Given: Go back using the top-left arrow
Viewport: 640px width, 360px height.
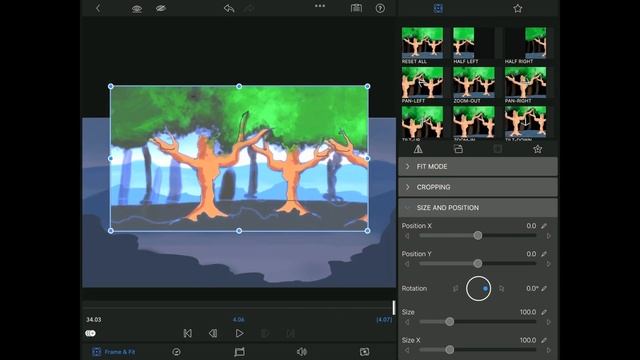Looking at the screenshot, I should coord(98,8).
